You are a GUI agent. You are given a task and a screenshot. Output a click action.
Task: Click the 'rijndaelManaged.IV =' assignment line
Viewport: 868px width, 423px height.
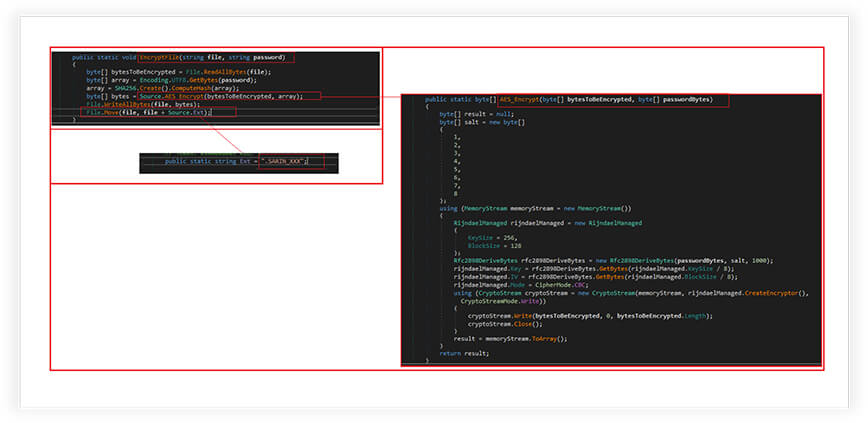[596, 277]
